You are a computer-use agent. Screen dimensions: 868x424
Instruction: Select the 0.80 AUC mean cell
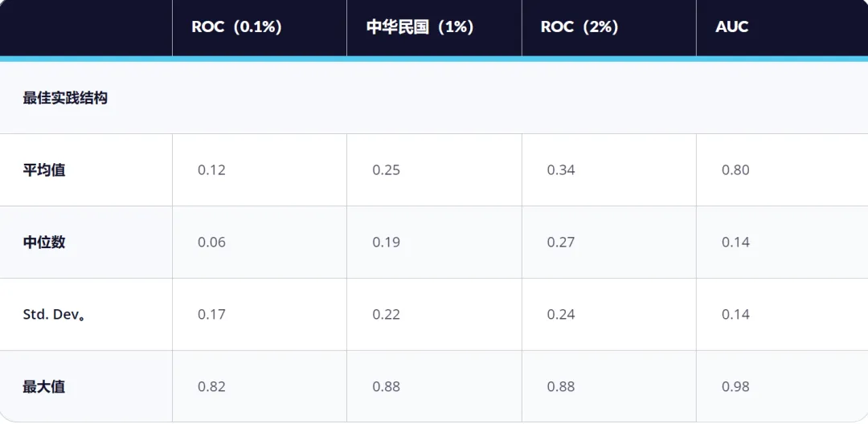[x=782, y=169]
